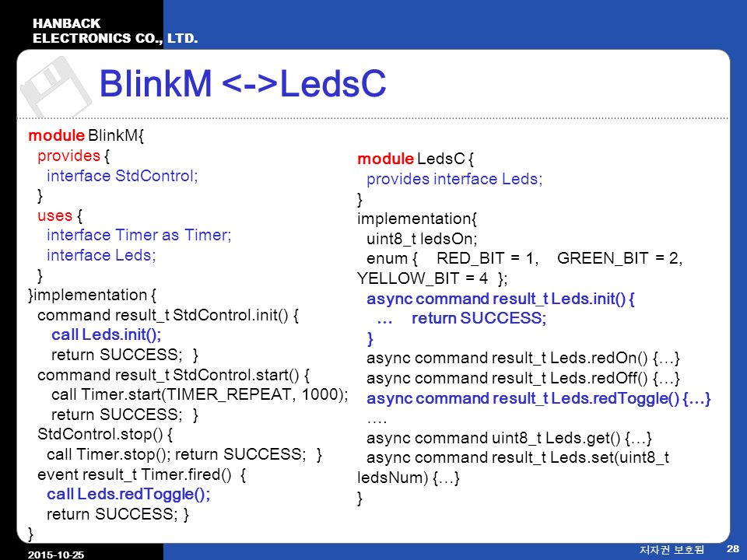Image resolution: width=747 pixels, height=560 pixels.
Task: Click the 'YELLOW_BIT = 4 };' line
Action: [433, 278]
